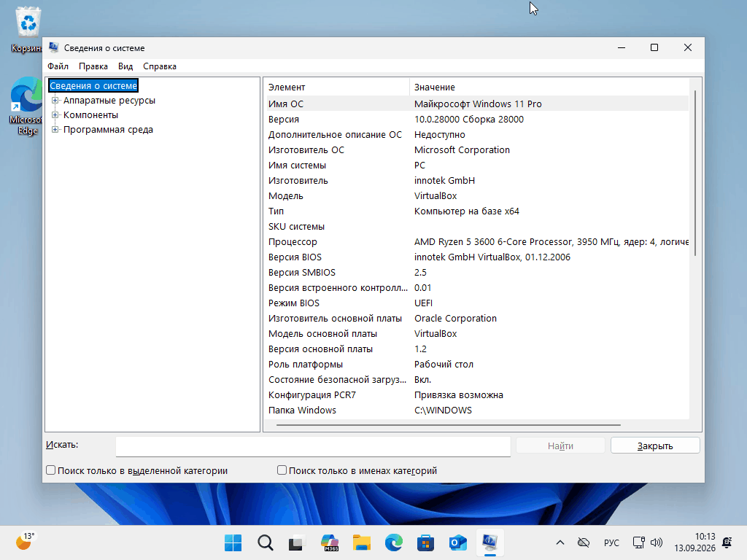Image resolution: width=747 pixels, height=560 pixels.
Task: Open the Windows Start menu
Action: [233, 542]
